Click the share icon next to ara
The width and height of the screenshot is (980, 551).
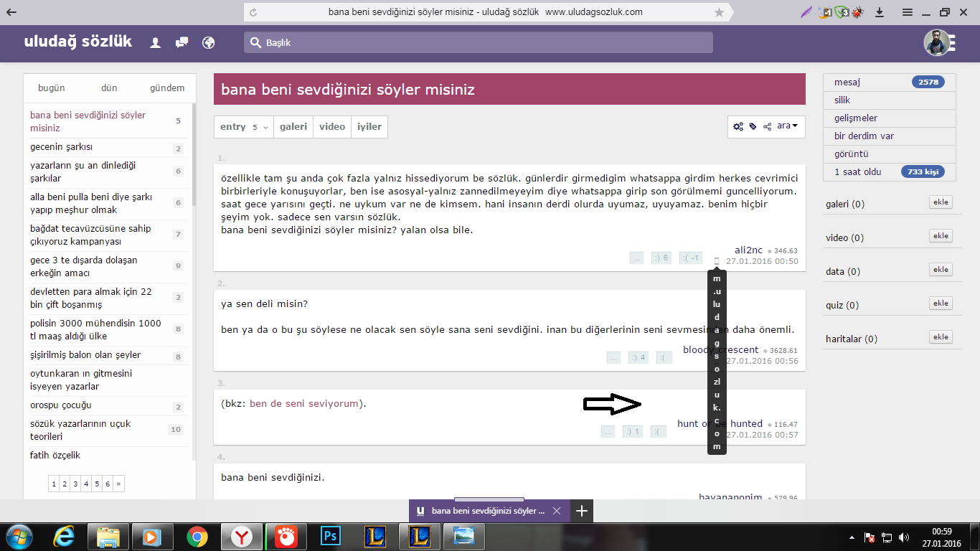click(767, 126)
